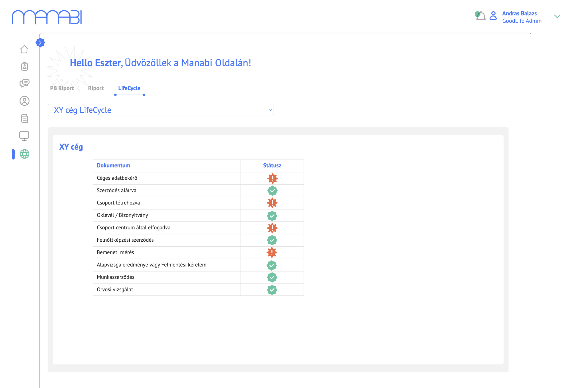This screenshot has height=388, width=588.
Task: Open the monitor screen sidebar icon
Action: 24,136
